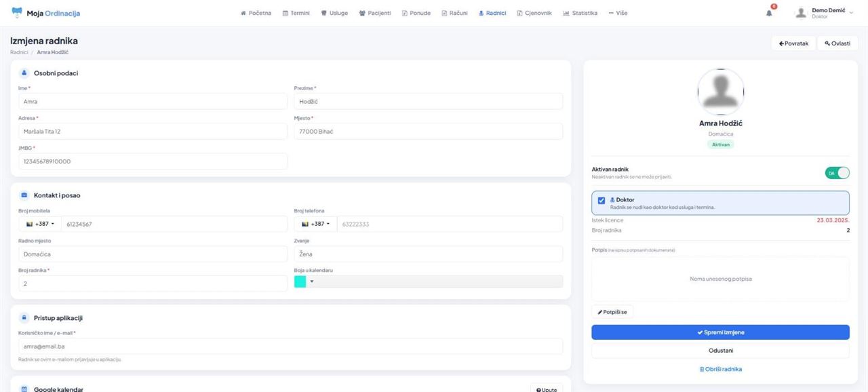Click the Zvanje input field
Image resolution: width=868 pixels, height=392 pixels.
tap(428, 254)
